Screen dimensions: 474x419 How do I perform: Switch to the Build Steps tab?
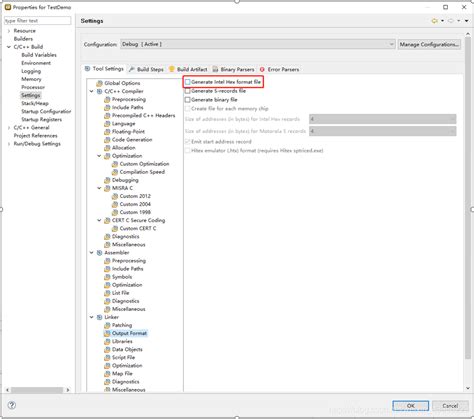point(146,69)
